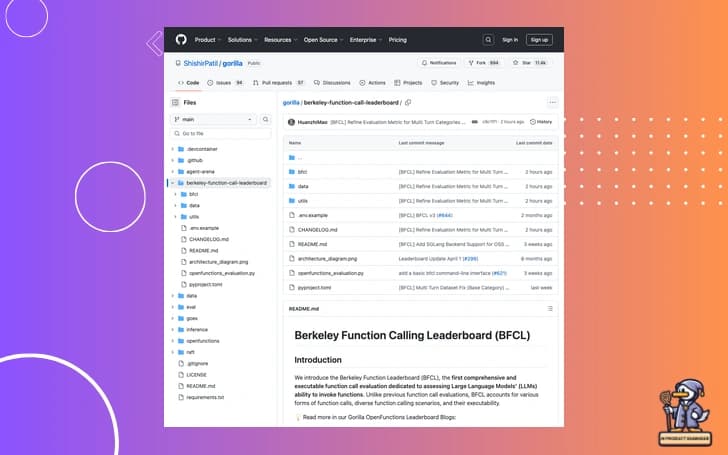The height and width of the screenshot is (455, 728).
Task: Click the Go to file search field
Action: 220,133
